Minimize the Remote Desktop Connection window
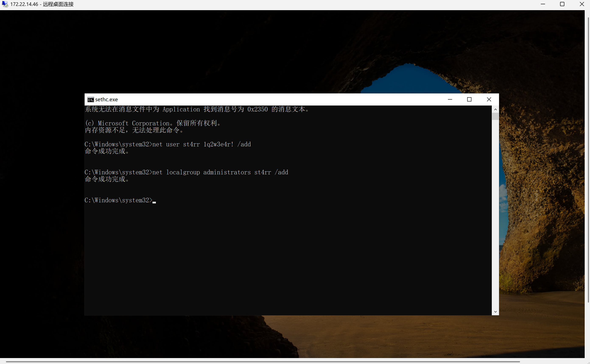The width and height of the screenshot is (590, 364). coord(543,4)
